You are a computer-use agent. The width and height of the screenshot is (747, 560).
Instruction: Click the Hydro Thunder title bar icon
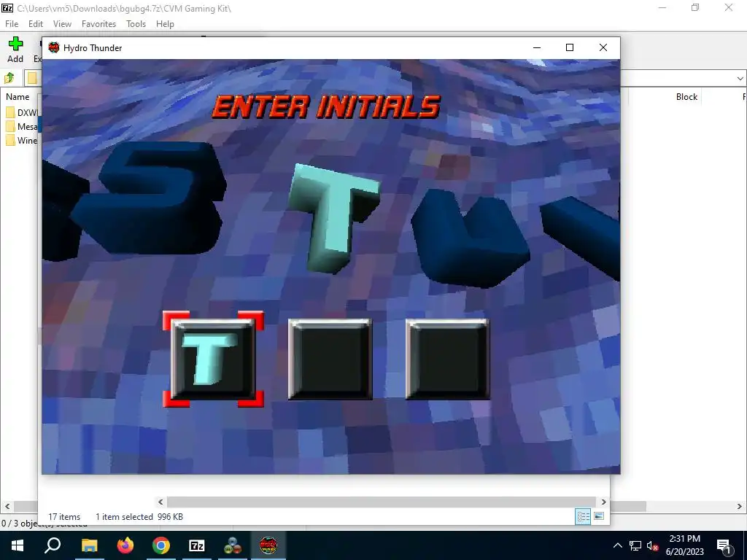[54, 47]
